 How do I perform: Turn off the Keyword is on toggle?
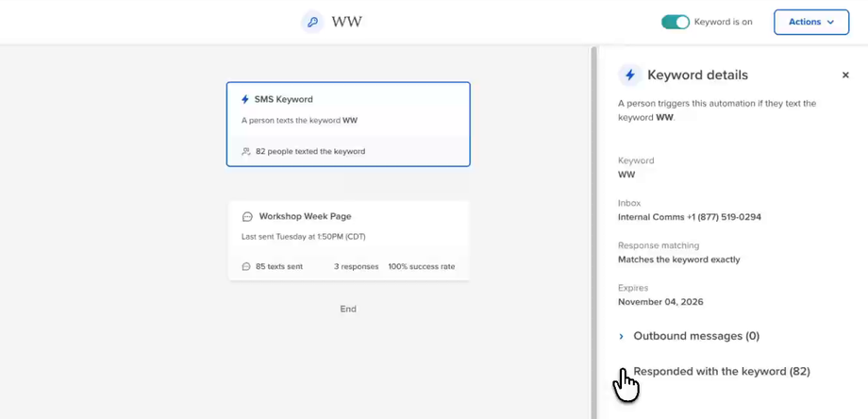click(x=676, y=22)
